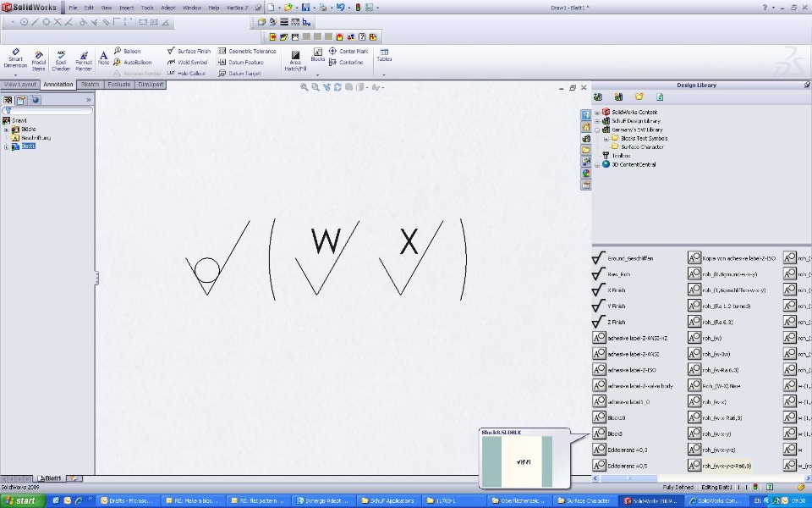The image size is (812, 508).
Task: Open the File menu
Action: (x=73, y=8)
